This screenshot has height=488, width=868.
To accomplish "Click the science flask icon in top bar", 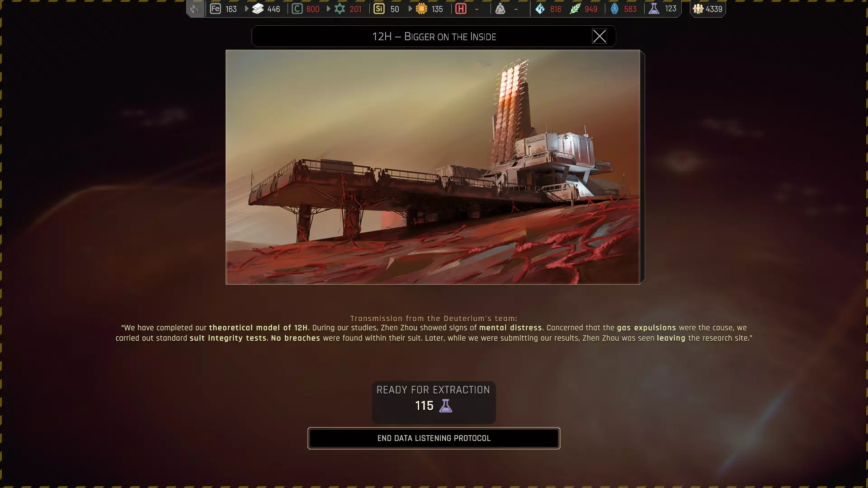I will pyautogui.click(x=654, y=9).
